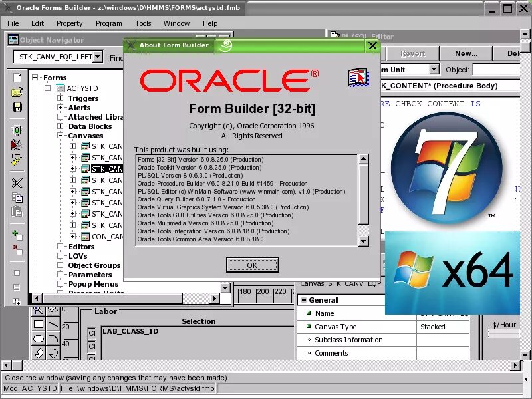Select the LOVs node in tree

click(x=78, y=256)
